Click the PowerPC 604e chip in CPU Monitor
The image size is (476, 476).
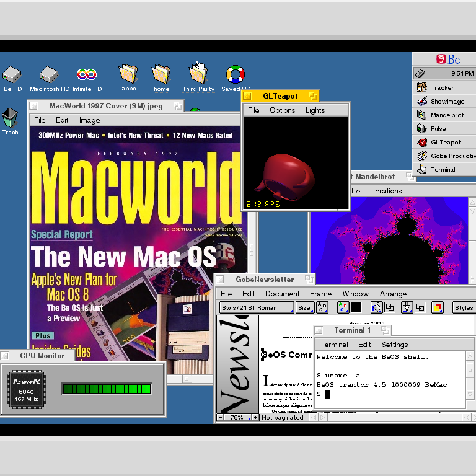pos(26,390)
